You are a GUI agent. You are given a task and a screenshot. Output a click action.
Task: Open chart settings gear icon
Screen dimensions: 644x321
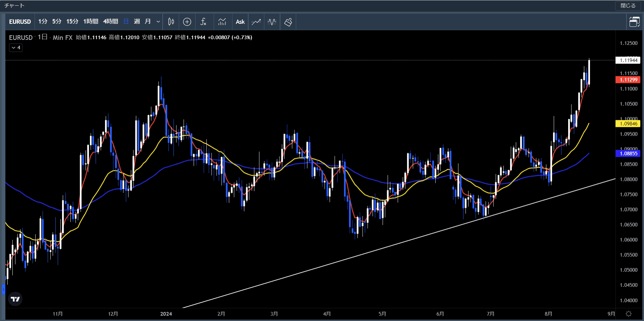pos(629,314)
